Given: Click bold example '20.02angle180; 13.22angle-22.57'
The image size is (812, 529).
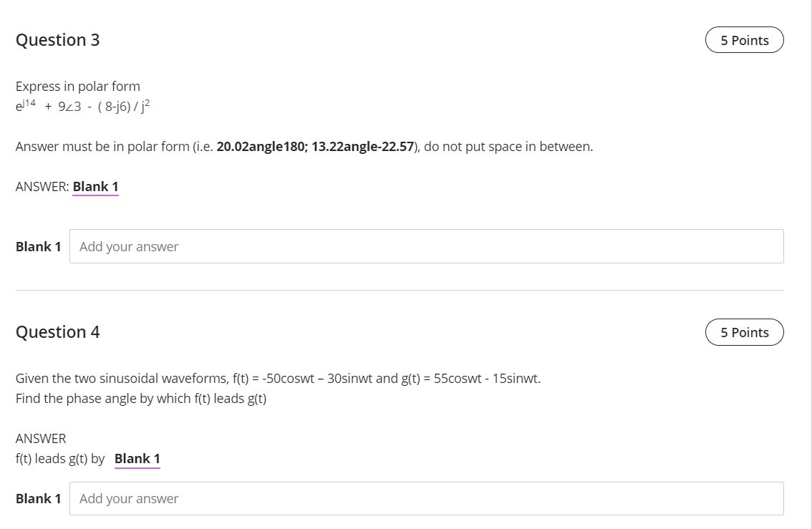Looking at the screenshot, I should (x=315, y=147).
